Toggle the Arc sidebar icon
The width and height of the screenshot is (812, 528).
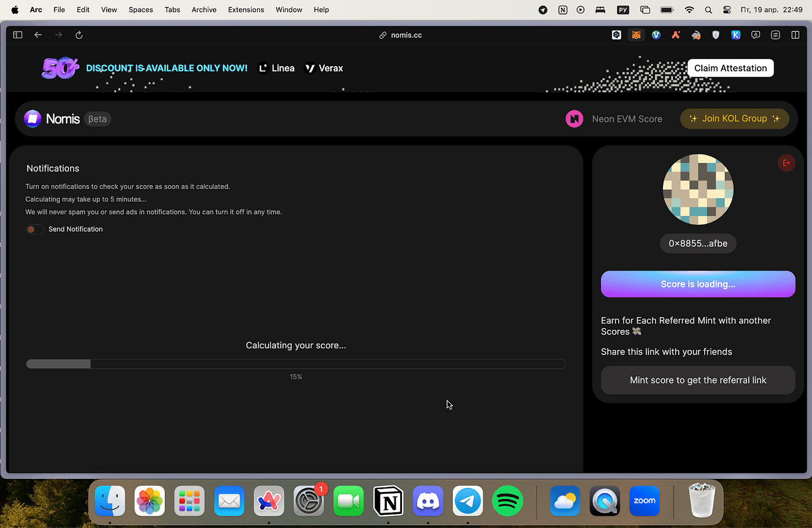pos(18,35)
